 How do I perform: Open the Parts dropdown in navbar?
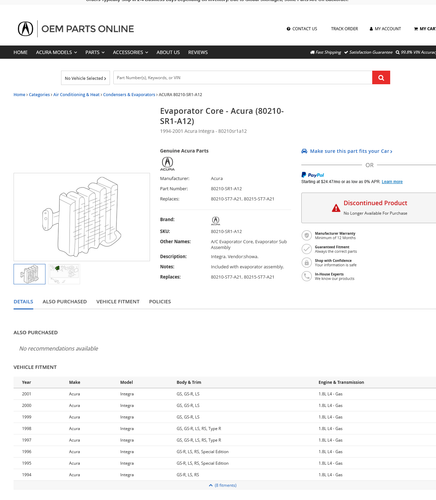tap(95, 52)
